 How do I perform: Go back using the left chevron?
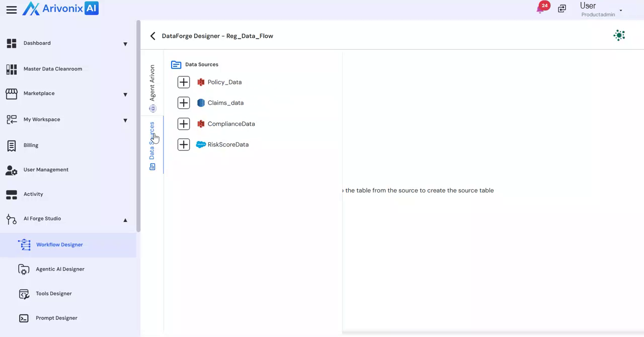(x=152, y=36)
